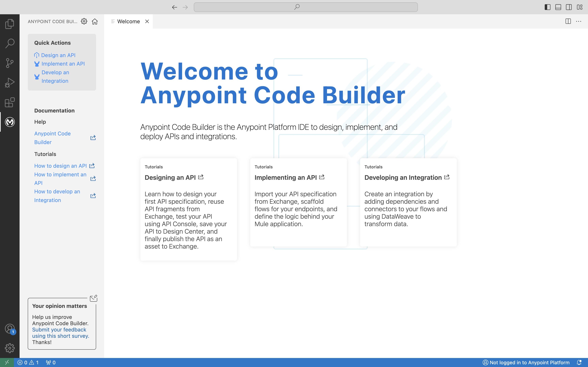Open the Source Control view

tap(10, 63)
